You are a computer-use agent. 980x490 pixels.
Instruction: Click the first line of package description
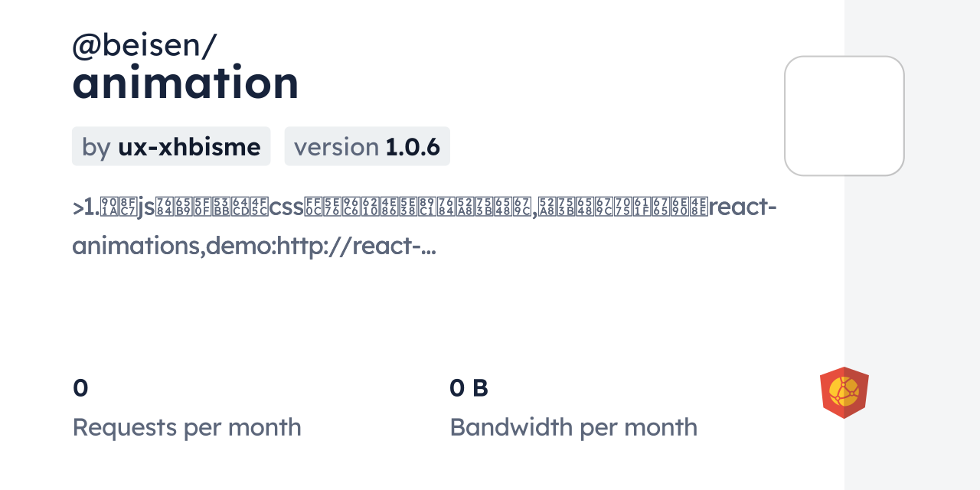click(425, 207)
